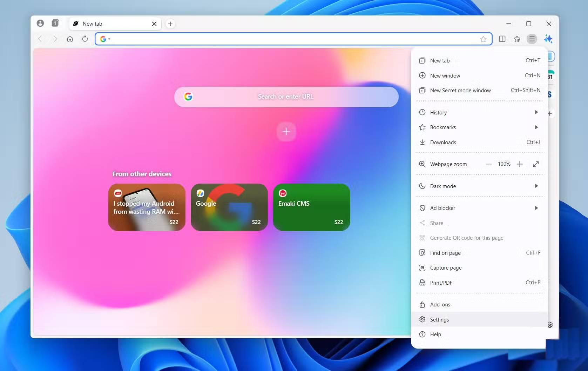The image size is (588, 371).
Task: Select Share in the menu
Action: (x=479, y=223)
